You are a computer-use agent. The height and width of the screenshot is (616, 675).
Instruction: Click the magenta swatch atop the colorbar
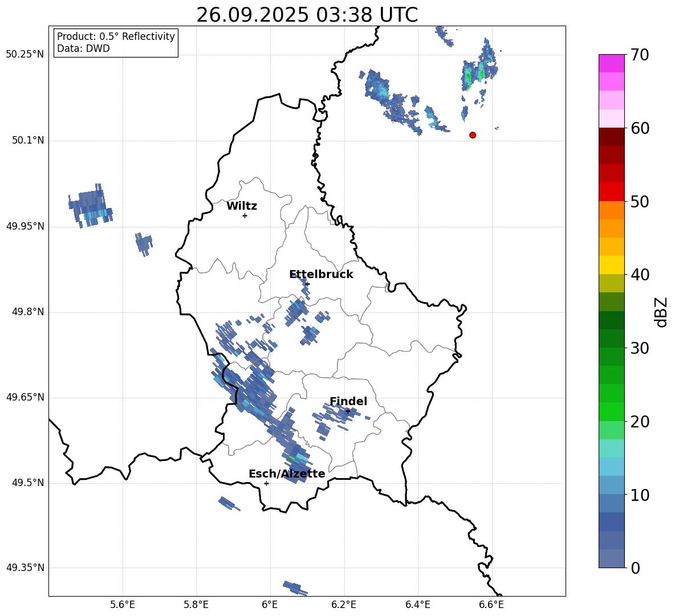611,63
